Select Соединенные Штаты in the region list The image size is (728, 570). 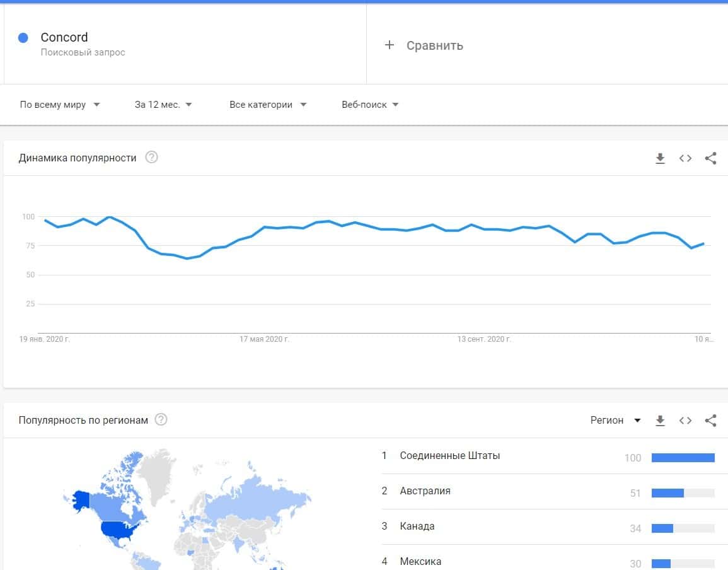pyautogui.click(x=449, y=456)
